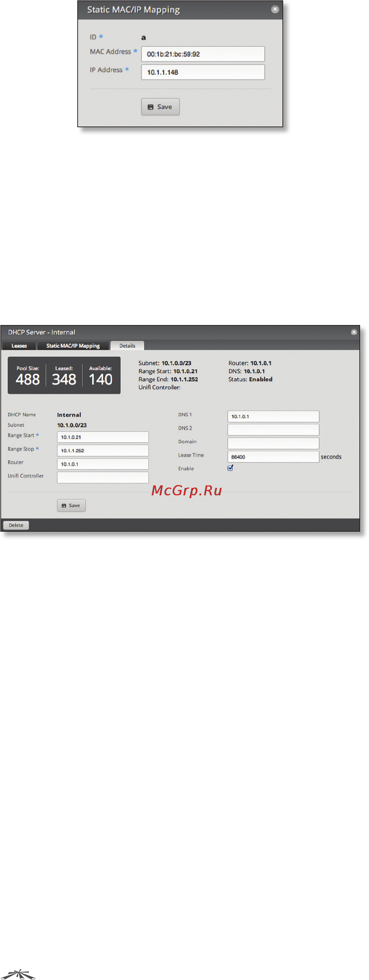The width and height of the screenshot is (369, 980).
Task: Click the Router: 10.1.0.1 summary text
Action: click(x=250, y=363)
